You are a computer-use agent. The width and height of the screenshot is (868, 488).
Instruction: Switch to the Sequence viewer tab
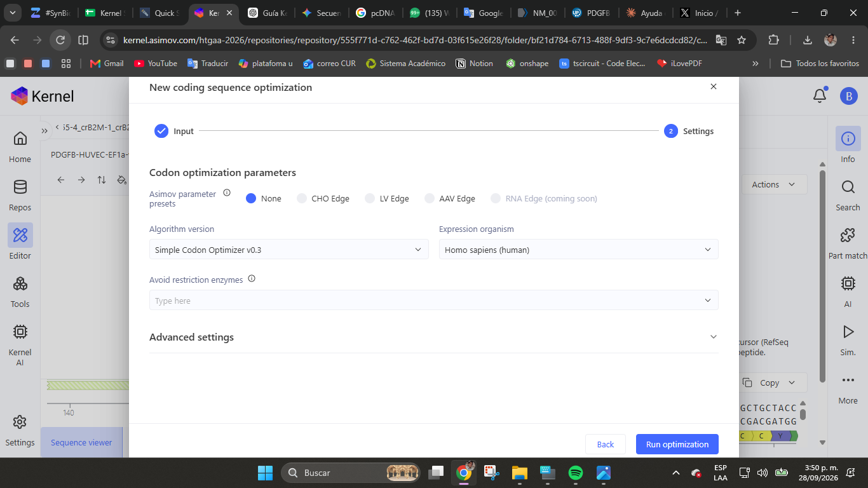81,442
